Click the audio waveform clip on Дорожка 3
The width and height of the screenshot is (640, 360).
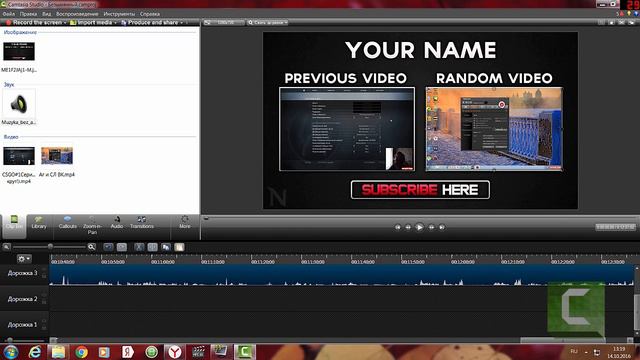pos(341,275)
